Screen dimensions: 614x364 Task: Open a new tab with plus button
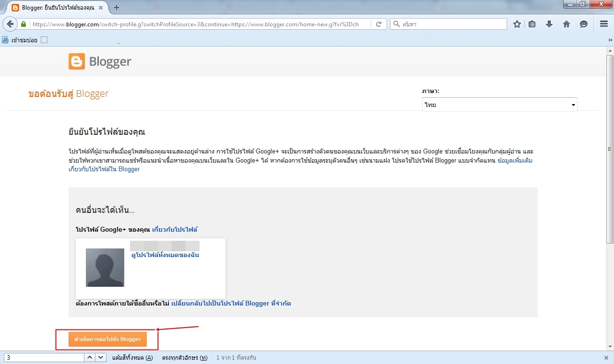tap(117, 8)
